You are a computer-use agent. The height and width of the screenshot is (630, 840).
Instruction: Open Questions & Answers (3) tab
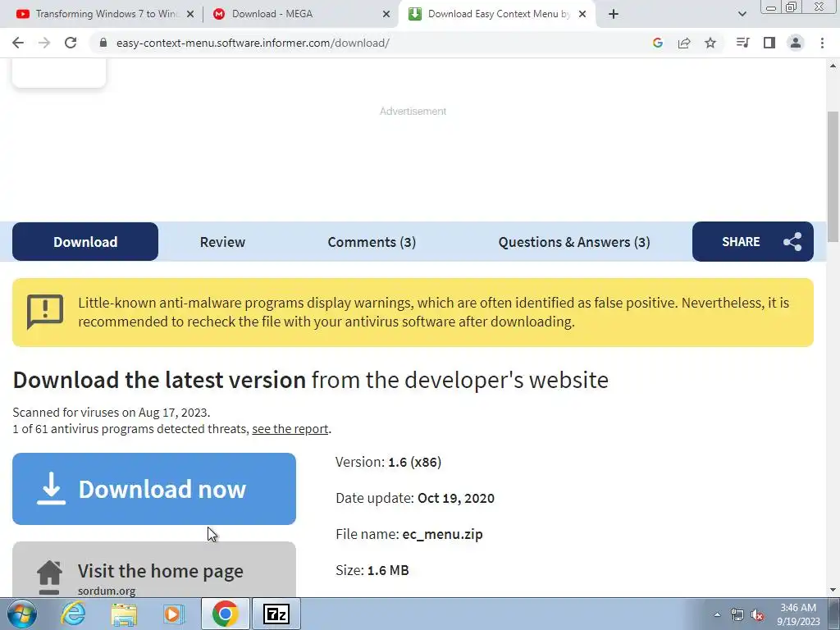coord(574,242)
